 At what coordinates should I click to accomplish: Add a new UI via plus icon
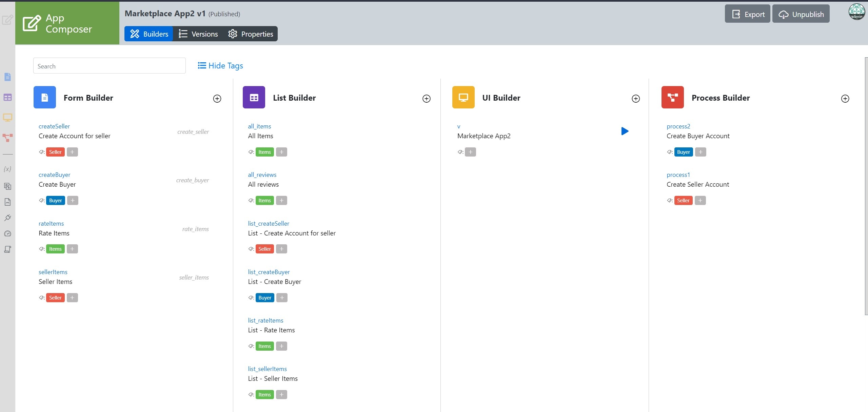click(636, 99)
